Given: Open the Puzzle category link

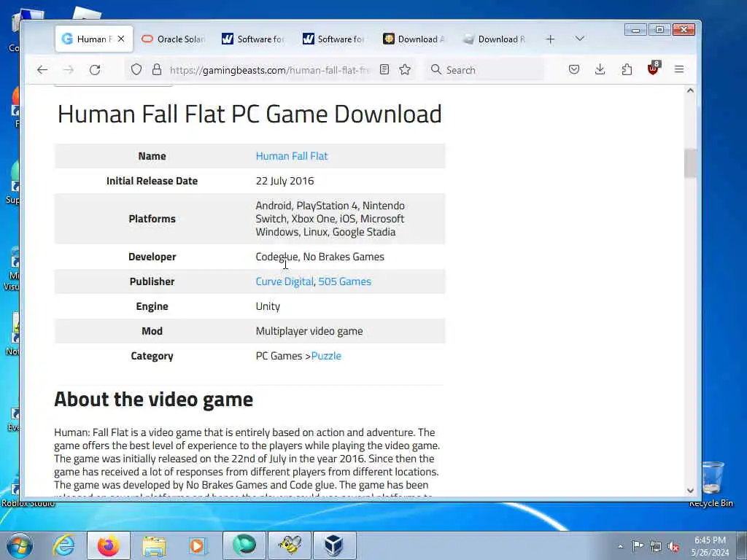Looking at the screenshot, I should (326, 356).
